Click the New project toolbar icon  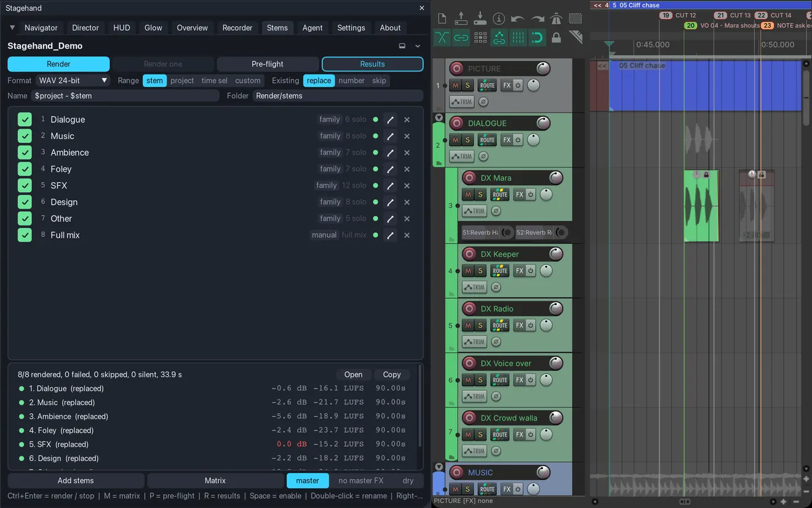coord(442,18)
